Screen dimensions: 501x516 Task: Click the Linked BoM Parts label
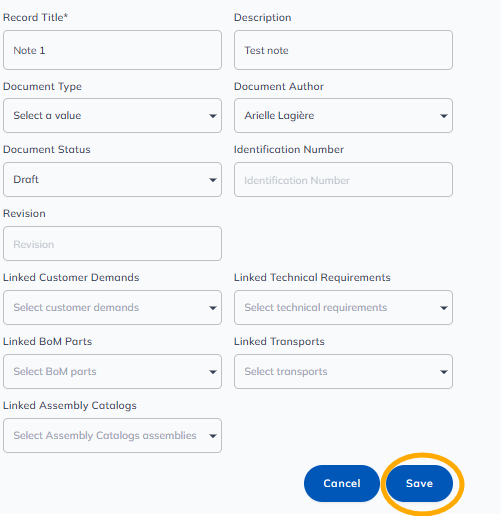pos(47,341)
